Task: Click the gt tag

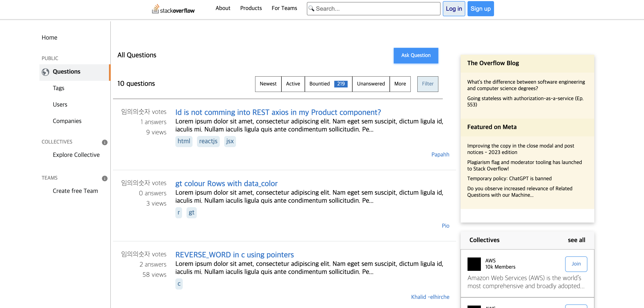Action: [191, 213]
